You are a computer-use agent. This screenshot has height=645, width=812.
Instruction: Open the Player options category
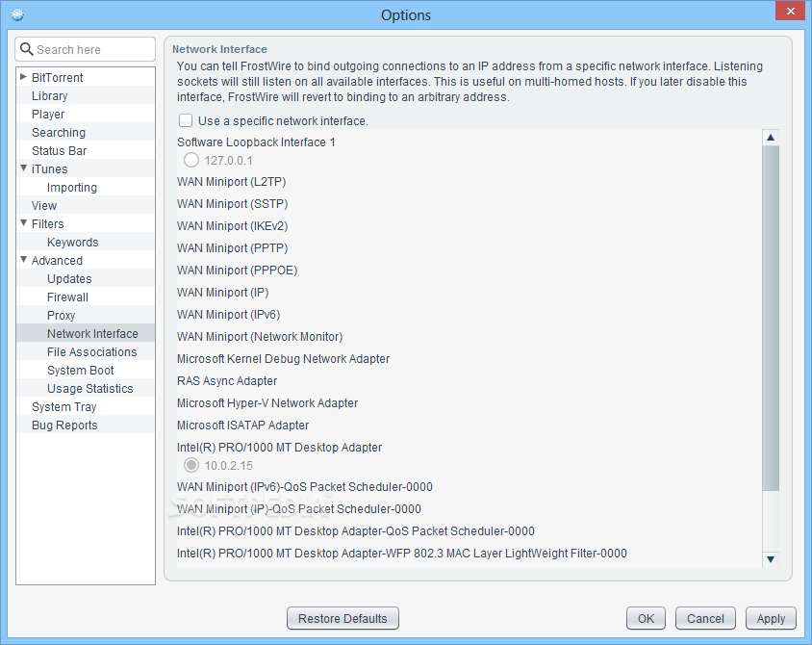tap(48, 114)
